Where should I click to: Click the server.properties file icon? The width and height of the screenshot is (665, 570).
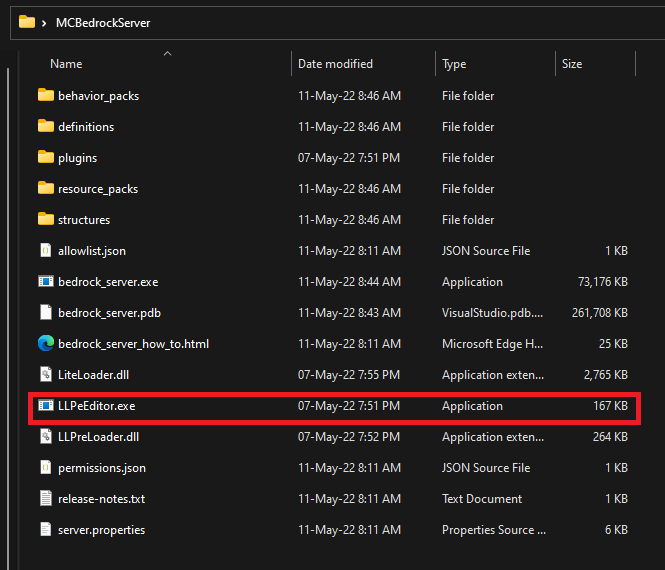coord(46,529)
